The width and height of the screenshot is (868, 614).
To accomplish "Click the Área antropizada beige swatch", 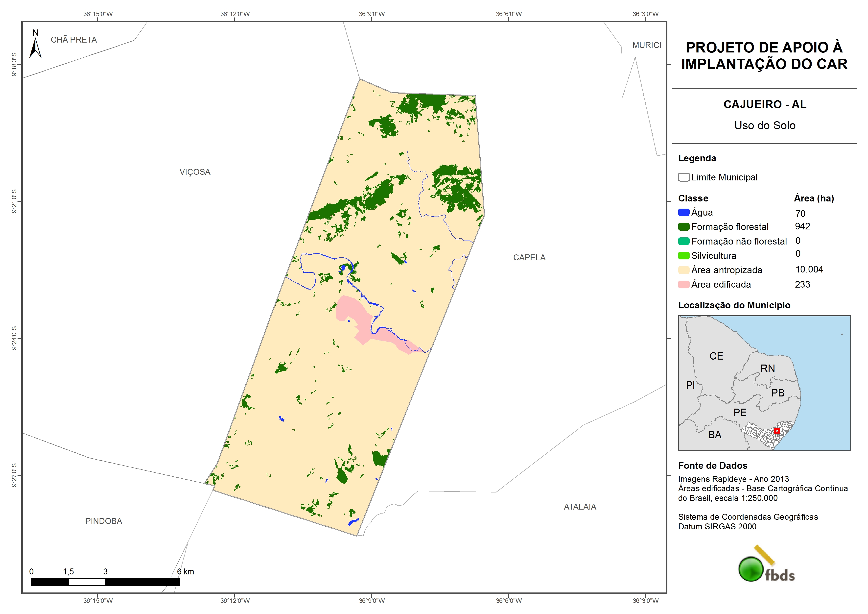I will [x=683, y=270].
